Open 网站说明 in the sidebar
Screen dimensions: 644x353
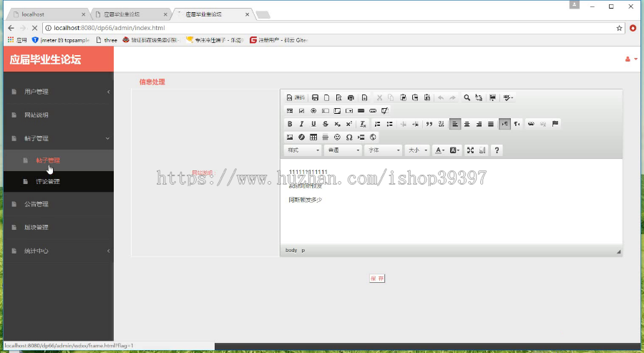pyautogui.click(x=59, y=115)
